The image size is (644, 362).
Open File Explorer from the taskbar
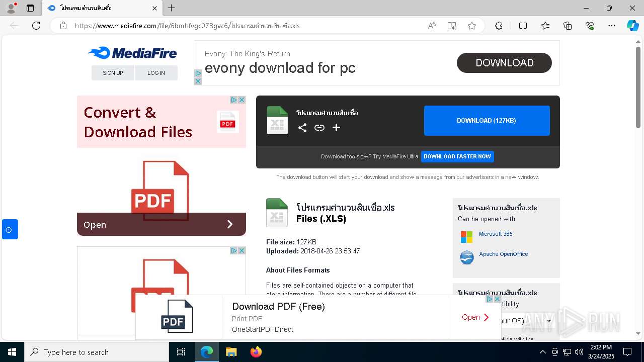click(x=231, y=352)
